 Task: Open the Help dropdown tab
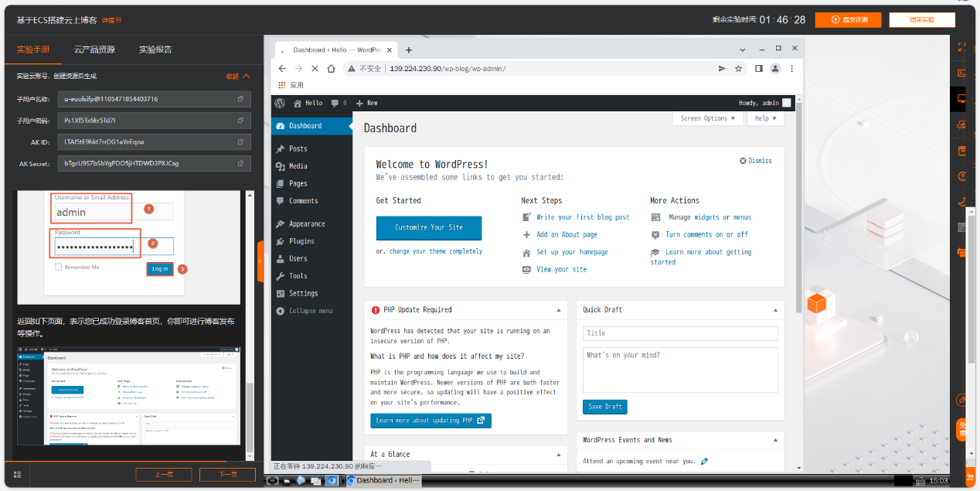point(767,118)
